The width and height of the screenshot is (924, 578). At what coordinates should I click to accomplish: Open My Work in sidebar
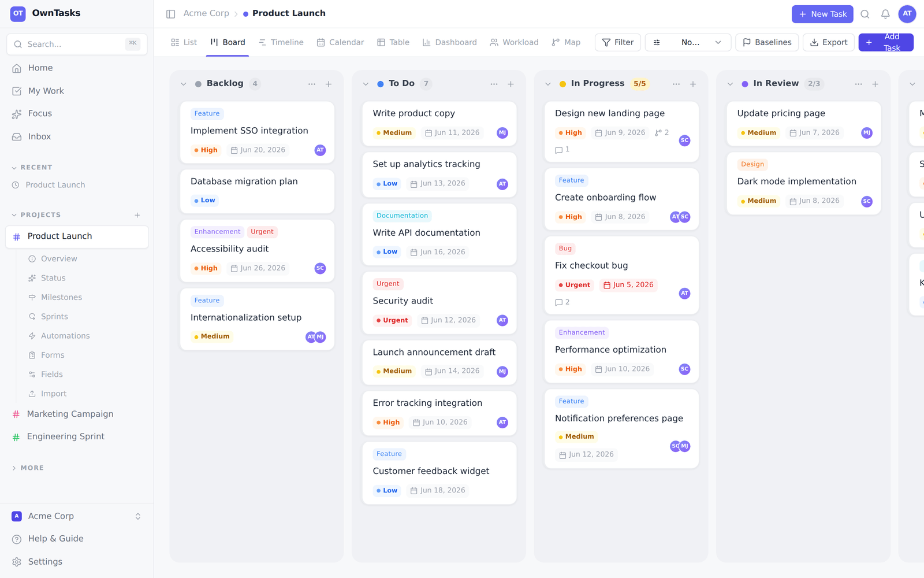(x=77, y=91)
